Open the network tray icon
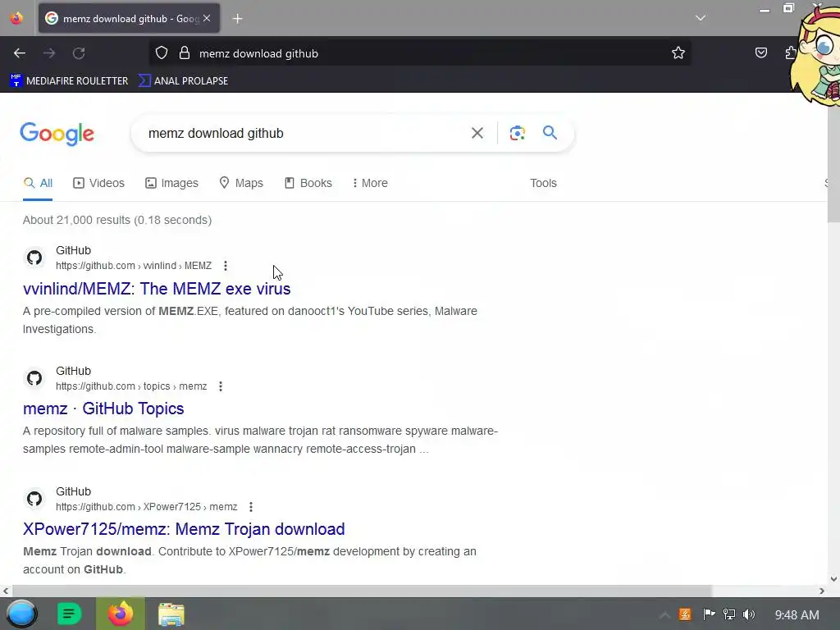This screenshot has width=840, height=630. [x=728, y=614]
